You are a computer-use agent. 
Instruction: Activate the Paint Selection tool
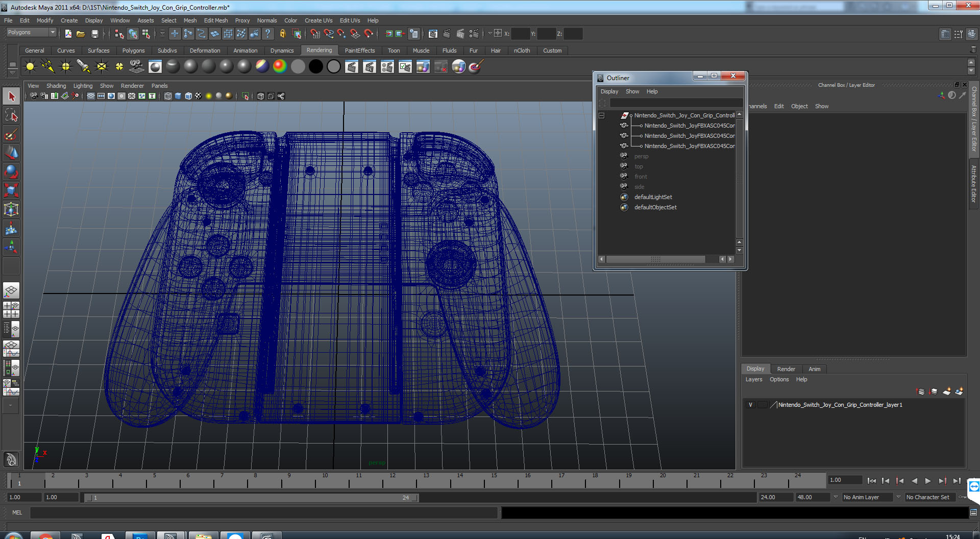[x=11, y=135]
